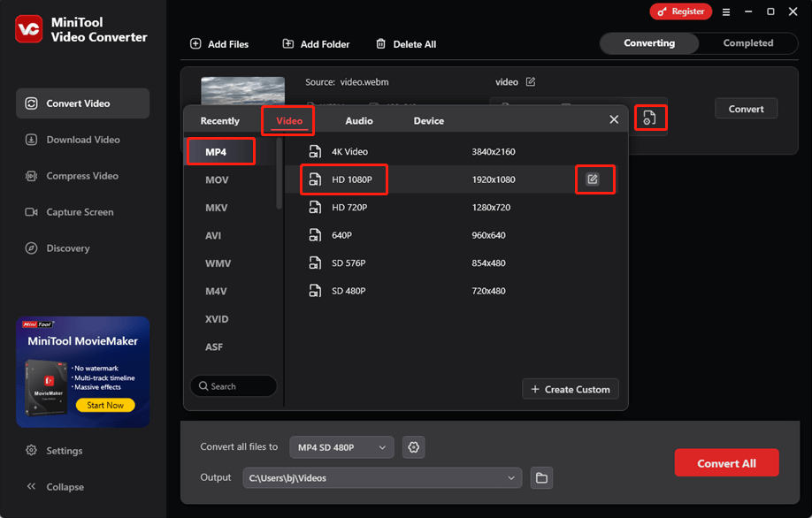Click the search magnifier icon in format list
This screenshot has width=812, height=518.
203,386
